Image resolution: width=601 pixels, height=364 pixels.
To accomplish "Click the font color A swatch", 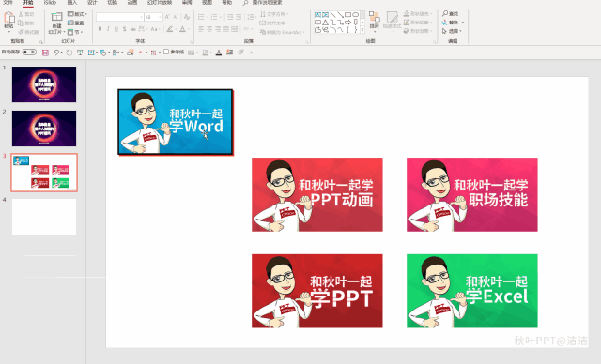I will pos(182,29).
